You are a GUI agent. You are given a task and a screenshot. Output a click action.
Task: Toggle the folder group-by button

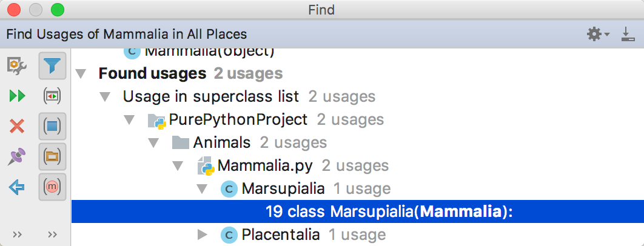(52, 157)
